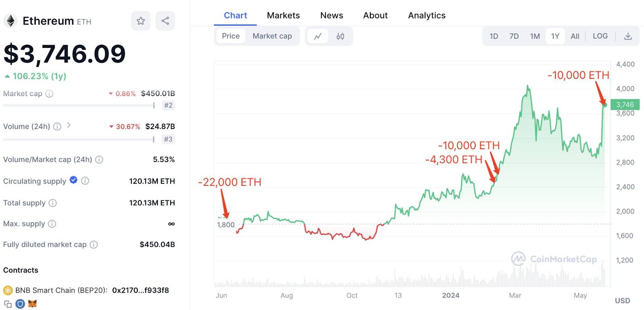Image resolution: width=644 pixels, height=310 pixels.
Task: Click the current price marker 3,746 on chart
Action: (x=625, y=105)
